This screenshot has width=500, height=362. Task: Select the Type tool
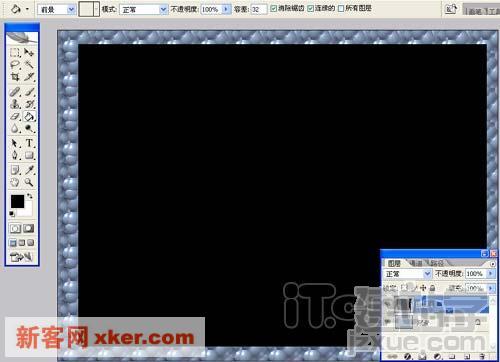click(29, 143)
